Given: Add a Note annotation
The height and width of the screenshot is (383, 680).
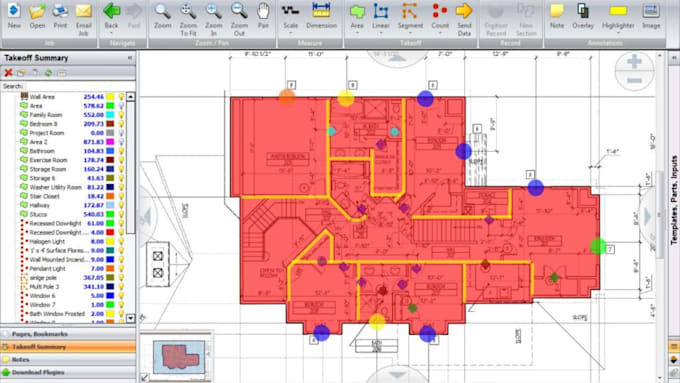Looking at the screenshot, I should tap(557, 16).
